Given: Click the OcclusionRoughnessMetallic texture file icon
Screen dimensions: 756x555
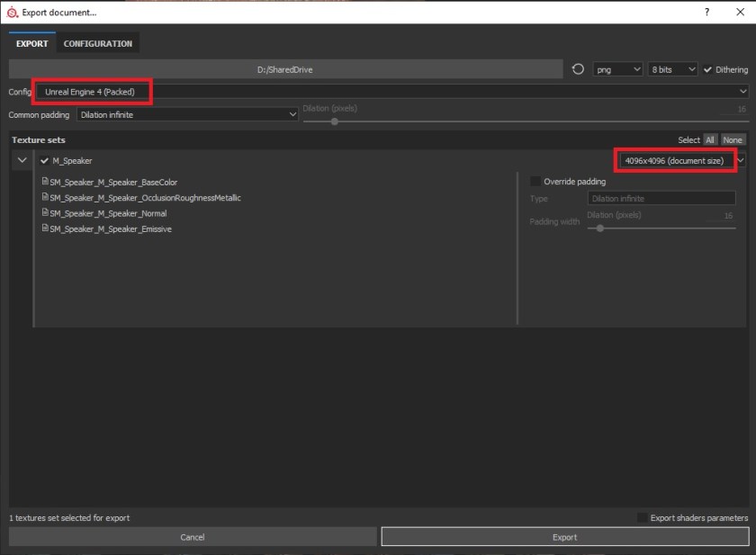Looking at the screenshot, I should coord(45,198).
